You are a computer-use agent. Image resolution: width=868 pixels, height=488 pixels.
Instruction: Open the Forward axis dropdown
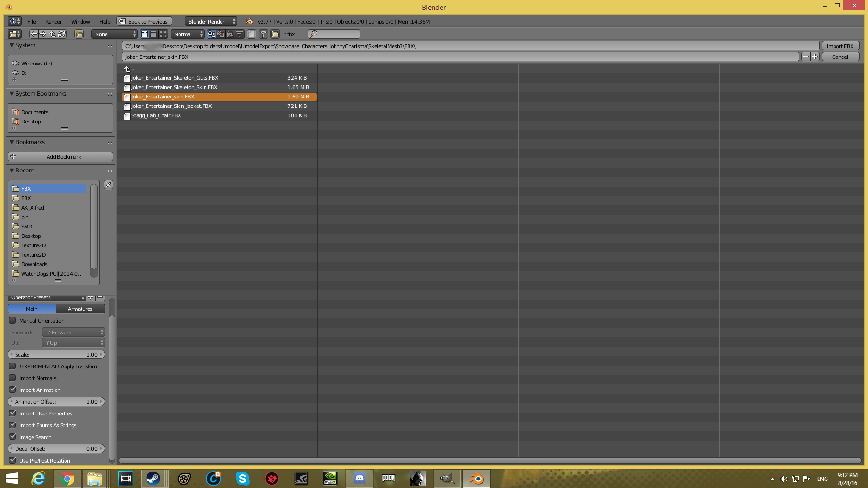74,332
